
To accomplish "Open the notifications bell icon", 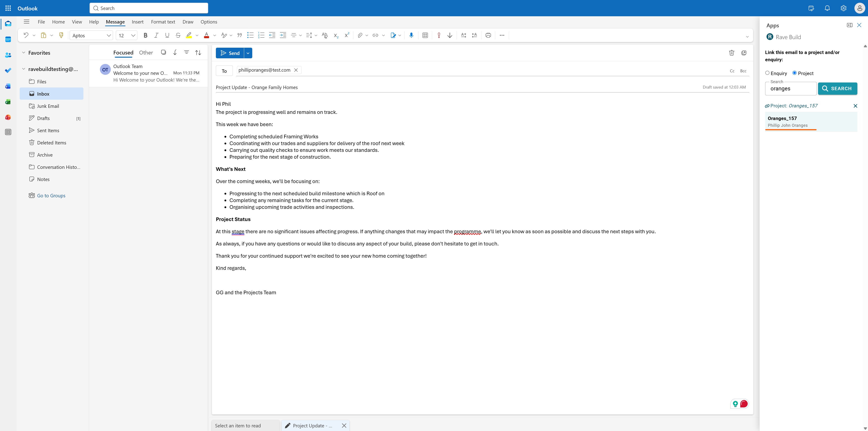I will (x=827, y=8).
